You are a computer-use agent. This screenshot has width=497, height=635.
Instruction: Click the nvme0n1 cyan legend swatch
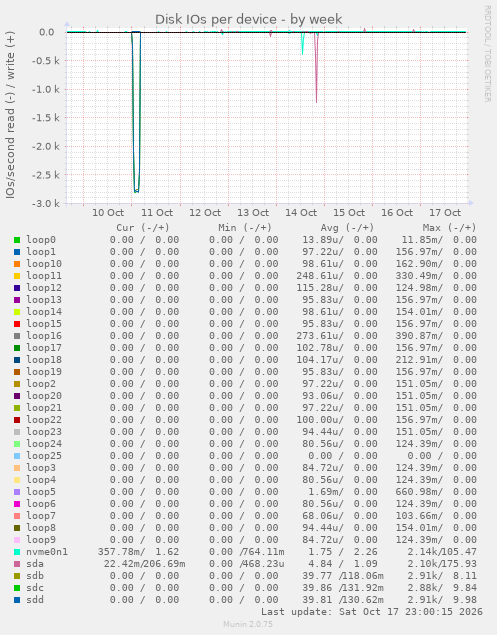17,552
